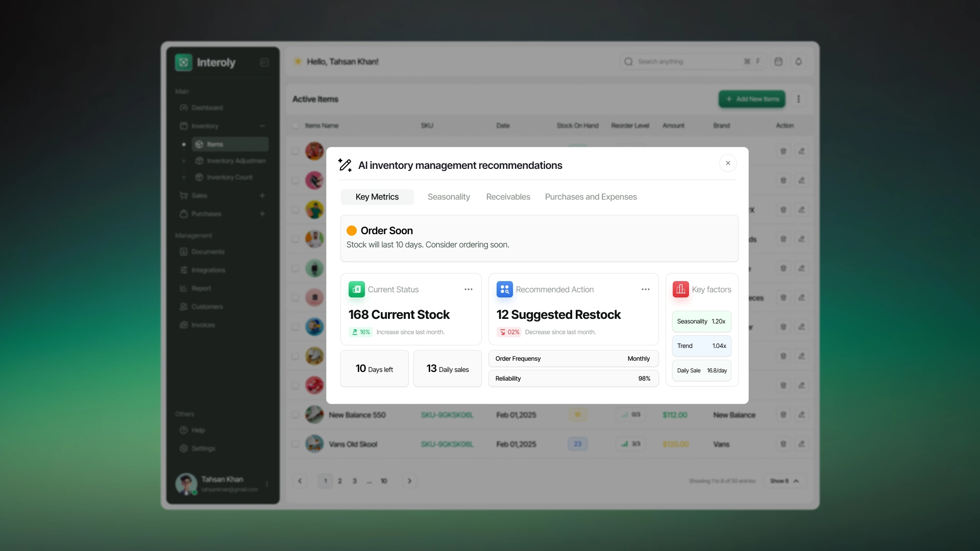Image resolution: width=980 pixels, height=551 pixels.
Task: Open the calendar icon in header
Action: pyautogui.click(x=778, y=62)
